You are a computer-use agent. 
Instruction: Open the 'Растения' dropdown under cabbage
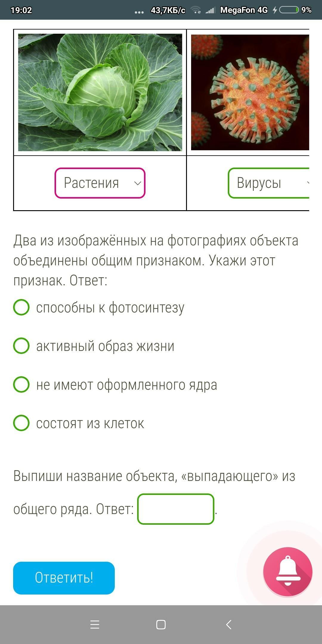coord(100,183)
